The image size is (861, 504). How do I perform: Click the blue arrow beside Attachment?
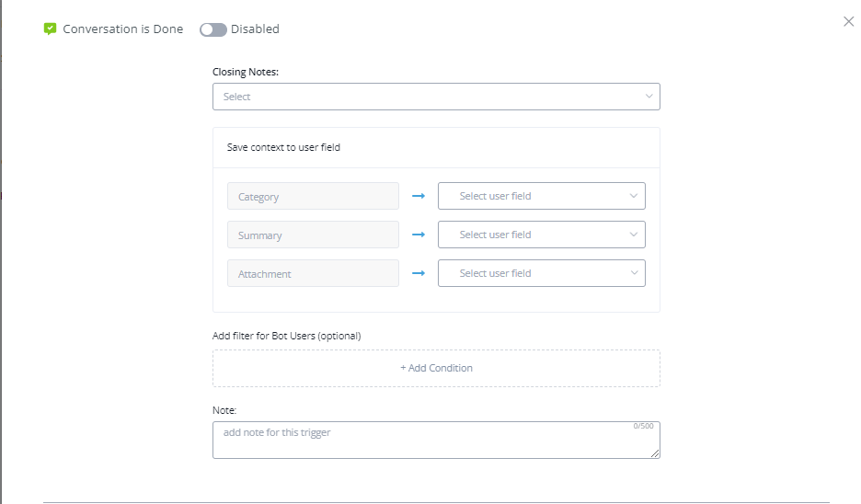(419, 273)
